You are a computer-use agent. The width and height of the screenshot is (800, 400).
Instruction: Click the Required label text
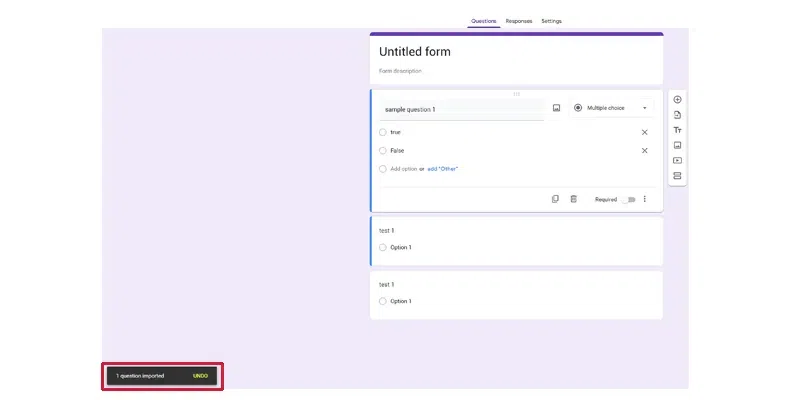[606, 199]
